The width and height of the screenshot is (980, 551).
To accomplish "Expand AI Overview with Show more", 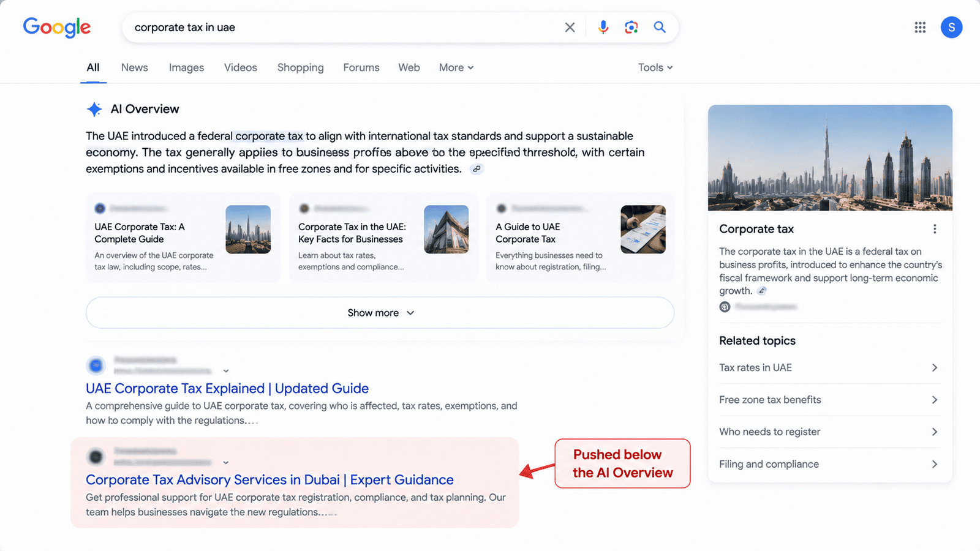I will pos(380,313).
